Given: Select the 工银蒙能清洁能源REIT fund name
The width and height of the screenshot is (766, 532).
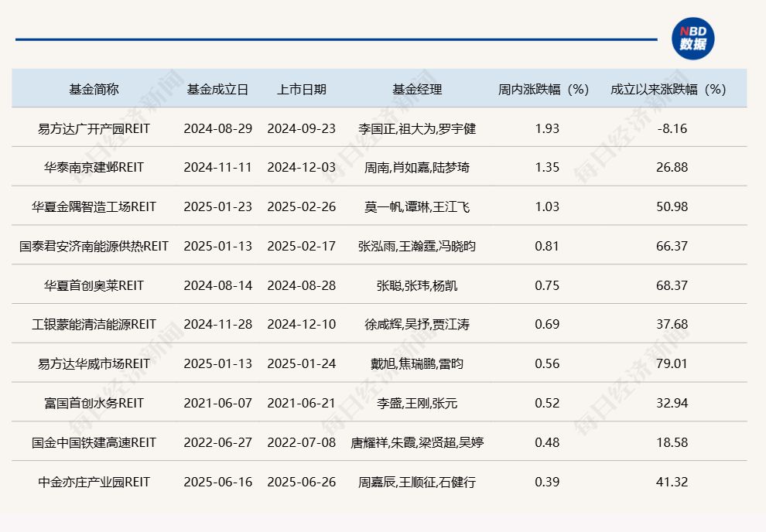Looking at the screenshot, I should [94, 324].
